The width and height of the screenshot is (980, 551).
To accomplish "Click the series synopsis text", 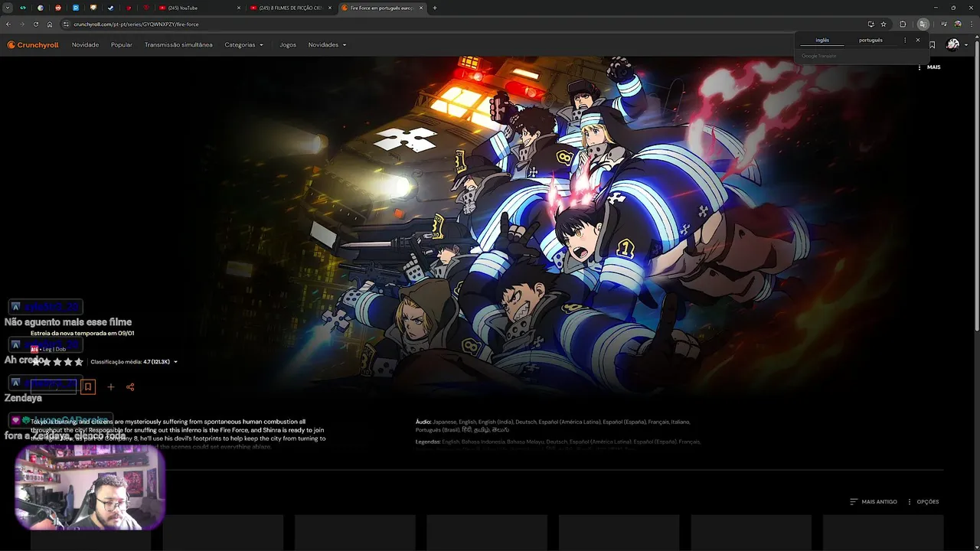I will pos(179,434).
